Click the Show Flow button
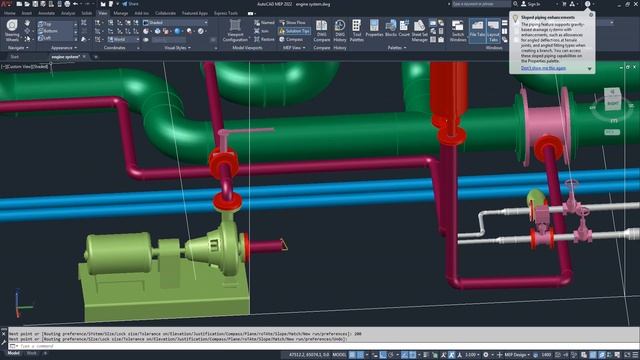The width and height of the screenshot is (640, 360). [x=292, y=22]
